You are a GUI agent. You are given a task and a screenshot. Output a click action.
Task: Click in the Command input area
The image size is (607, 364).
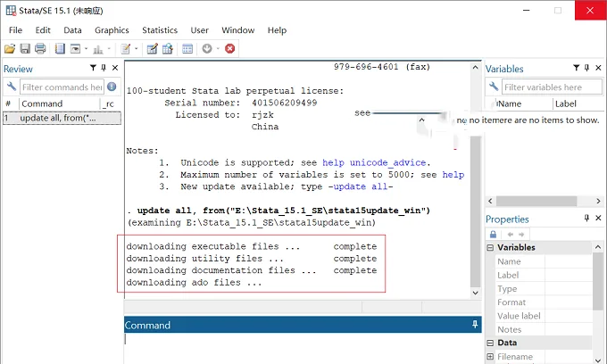(x=303, y=348)
